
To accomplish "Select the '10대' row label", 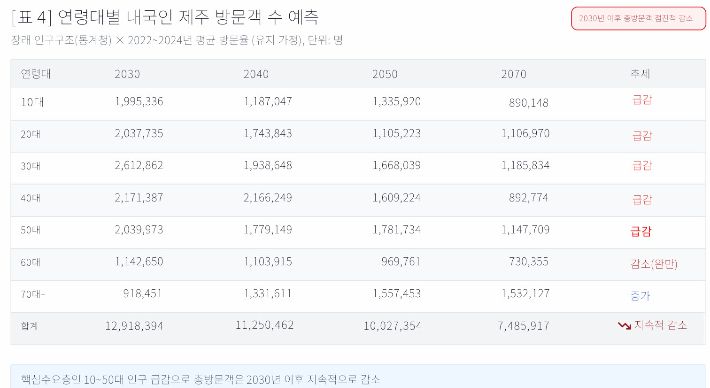I will 32,102.
